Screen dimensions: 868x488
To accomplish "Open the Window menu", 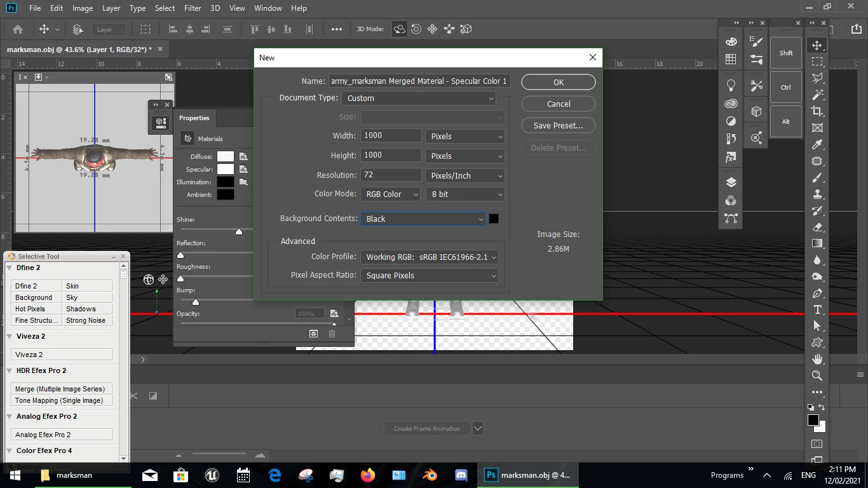I will pos(268,8).
